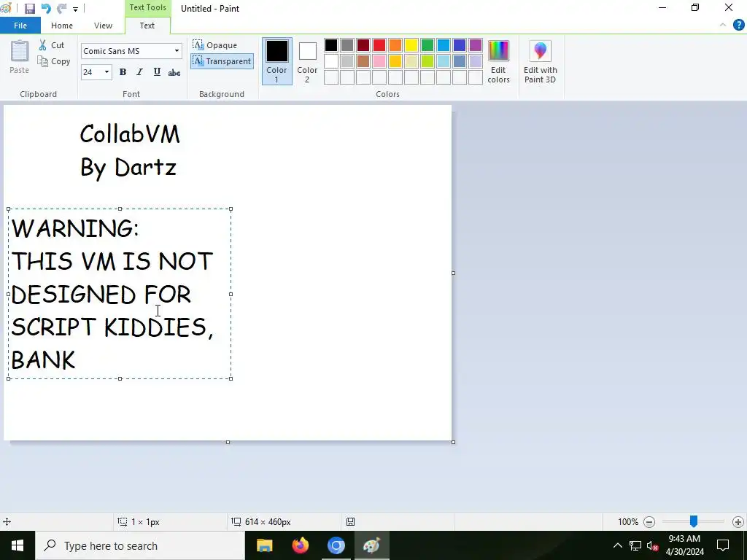Open Chromium browser from the taskbar
This screenshot has width=747, height=560.
tap(336, 545)
